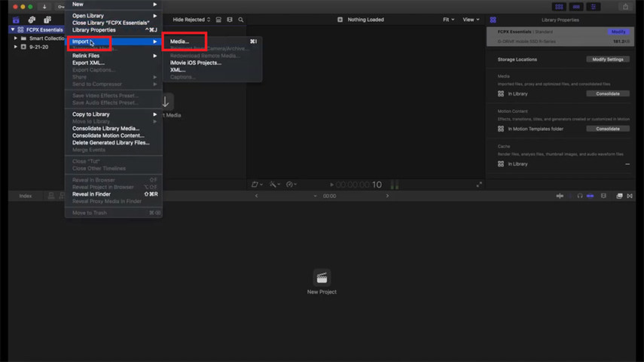Open the Titles and Generators sidebar

pos(47,20)
